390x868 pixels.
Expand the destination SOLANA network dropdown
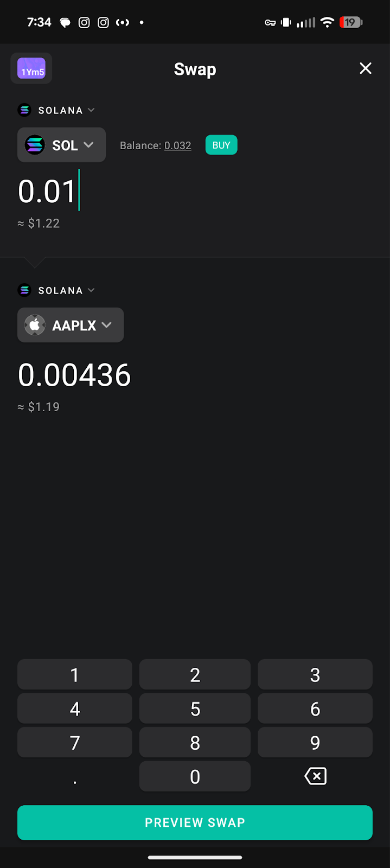coord(91,290)
